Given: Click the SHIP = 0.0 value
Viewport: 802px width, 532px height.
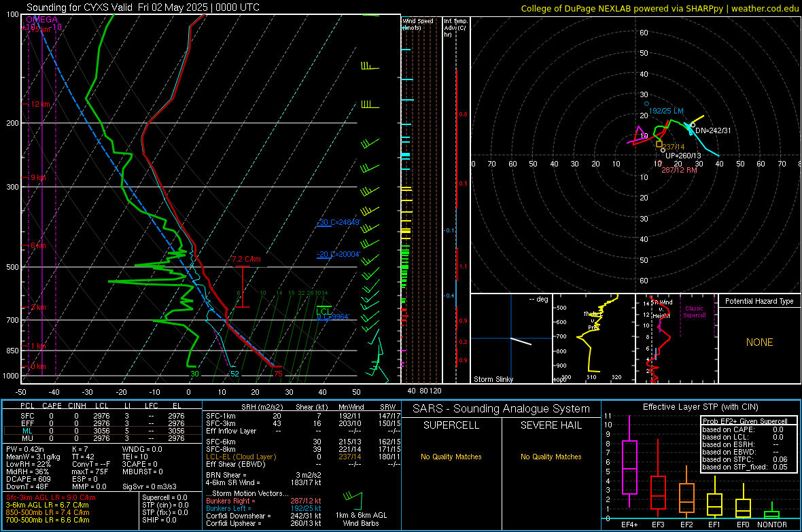Looking at the screenshot, I should [x=159, y=520].
